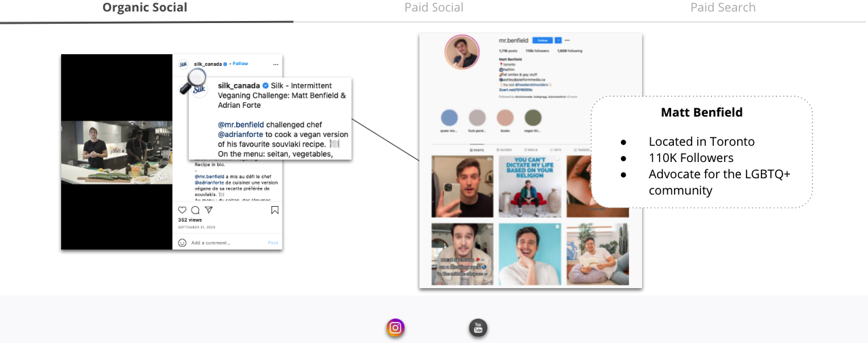Open the three-dot menu on mr.benfield profile
This screenshot has width=868, height=343.
[x=567, y=40]
